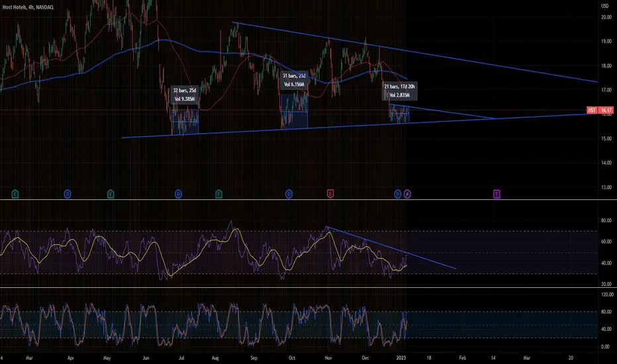Select the HST 16.17 price label

coord(600,110)
